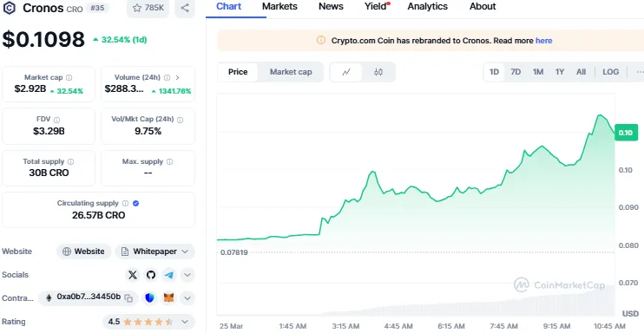Switch to candlestick chart view
This screenshot has height=333, width=644.
(x=378, y=72)
